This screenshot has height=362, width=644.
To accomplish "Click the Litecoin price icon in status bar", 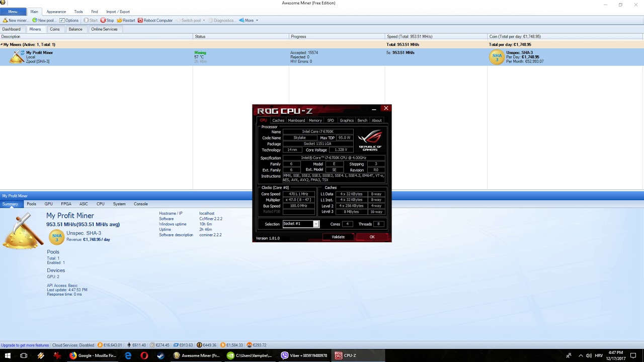I will pyautogui.click(x=152, y=345).
